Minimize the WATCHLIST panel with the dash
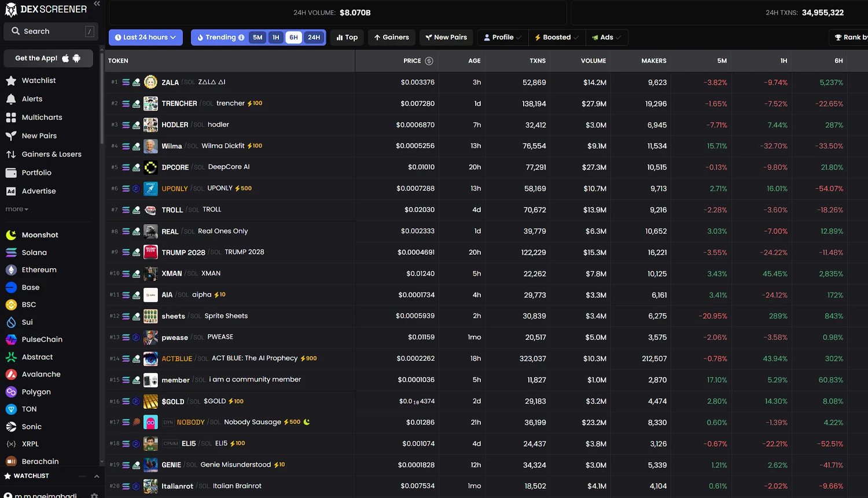 point(82,476)
